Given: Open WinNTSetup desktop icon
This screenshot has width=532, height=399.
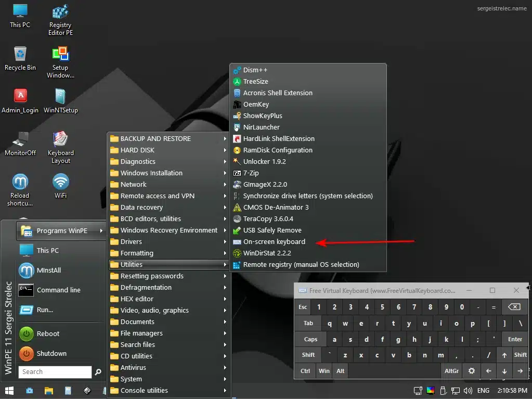Looking at the screenshot, I should coord(60,101).
